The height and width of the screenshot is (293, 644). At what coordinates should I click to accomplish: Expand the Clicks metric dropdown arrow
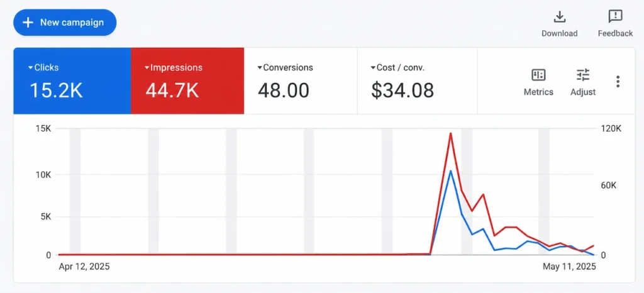tap(30, 68)
